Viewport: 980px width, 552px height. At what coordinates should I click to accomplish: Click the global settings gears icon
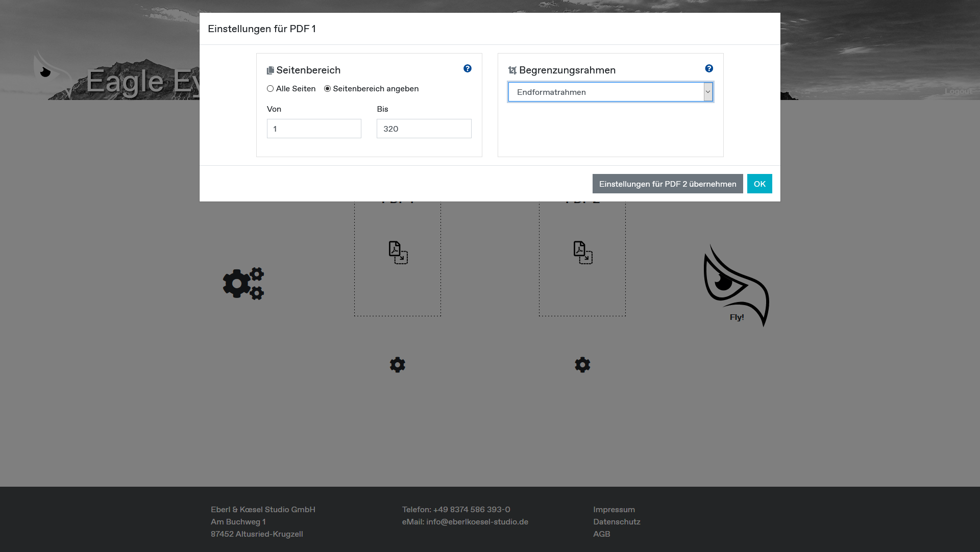pos(243,284)
